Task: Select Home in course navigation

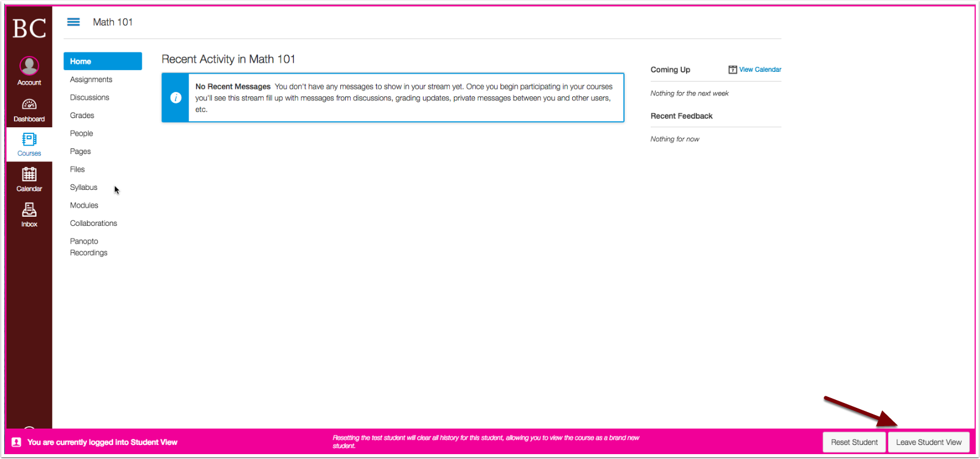Action: [102, 61]
